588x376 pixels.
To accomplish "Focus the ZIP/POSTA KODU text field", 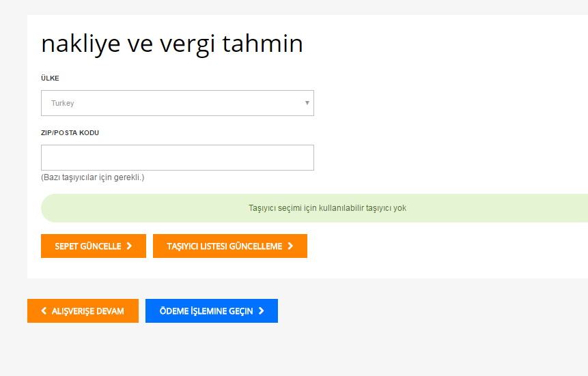I will tap(177, 158).
